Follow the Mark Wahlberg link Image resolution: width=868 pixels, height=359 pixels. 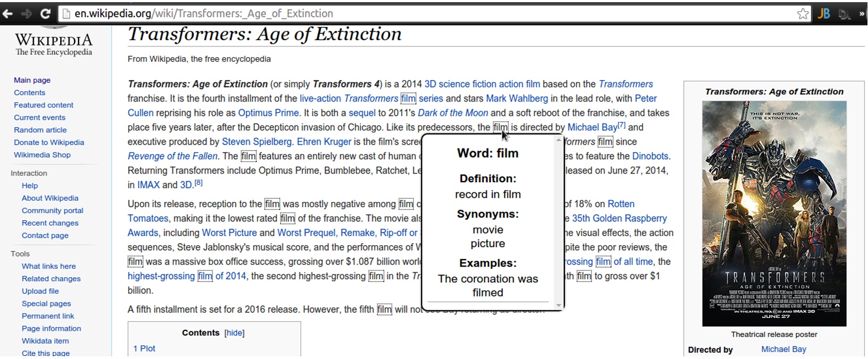517,99
